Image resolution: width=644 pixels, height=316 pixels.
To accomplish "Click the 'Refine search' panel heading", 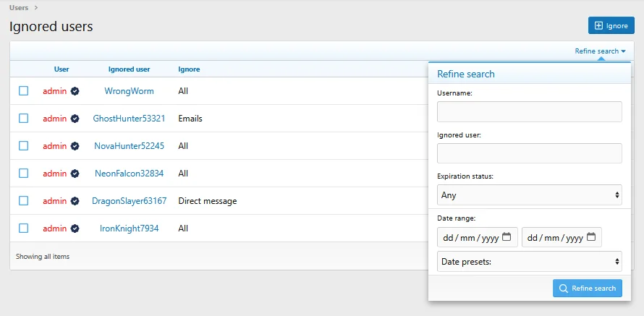I will coord(466,74).
